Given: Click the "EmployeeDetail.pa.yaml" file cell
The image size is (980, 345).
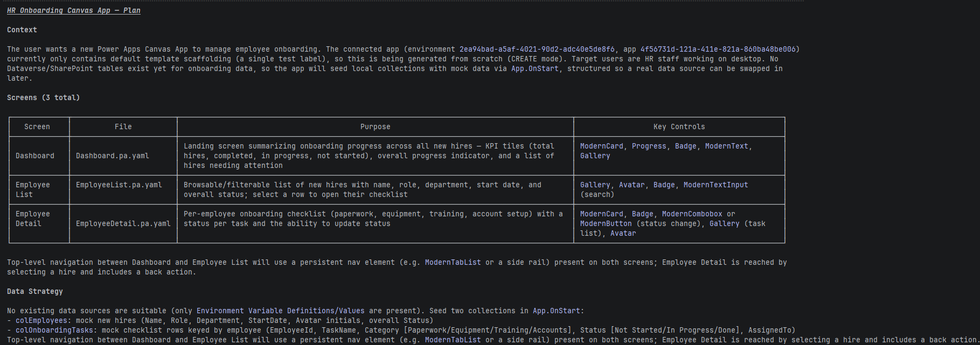Looking at the screenshot, I should [x=123, y=223].
